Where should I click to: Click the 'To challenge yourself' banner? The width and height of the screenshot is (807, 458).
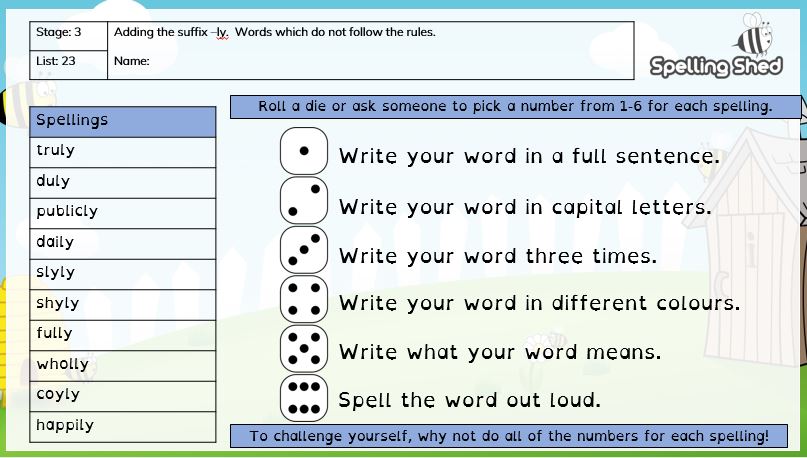click(x=508, y=436)
